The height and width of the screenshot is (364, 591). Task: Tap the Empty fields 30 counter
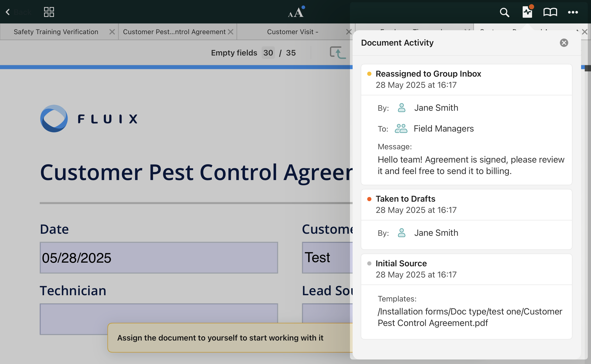pyautogui.click(x=268, y=53)
